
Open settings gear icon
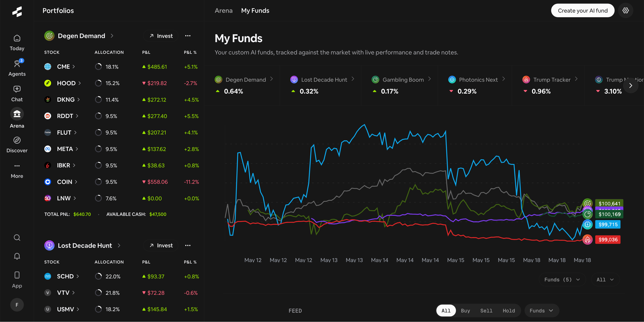625,10
